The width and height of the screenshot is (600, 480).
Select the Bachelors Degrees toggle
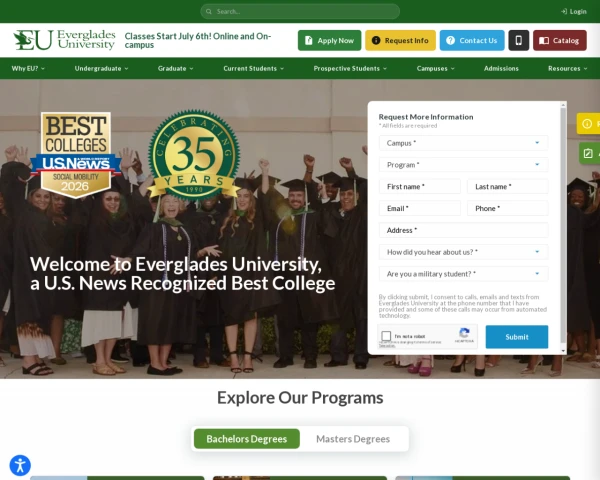tap(247, 439)
